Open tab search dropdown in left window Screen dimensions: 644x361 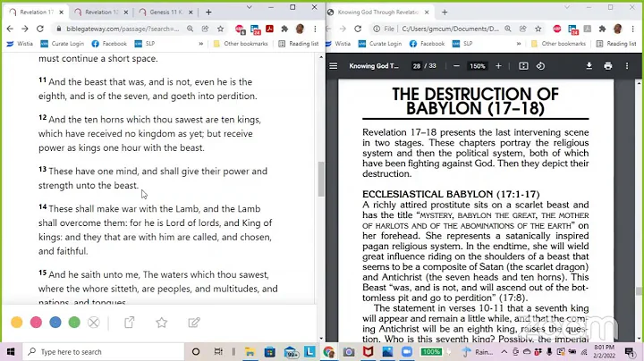click(x=249, y=7)
